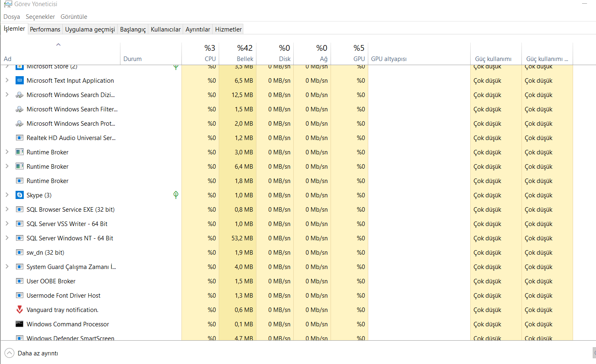Expand the SQL Browser Service EXE group
The width and height of the screenshot is (596, 364).
[7, 210]
